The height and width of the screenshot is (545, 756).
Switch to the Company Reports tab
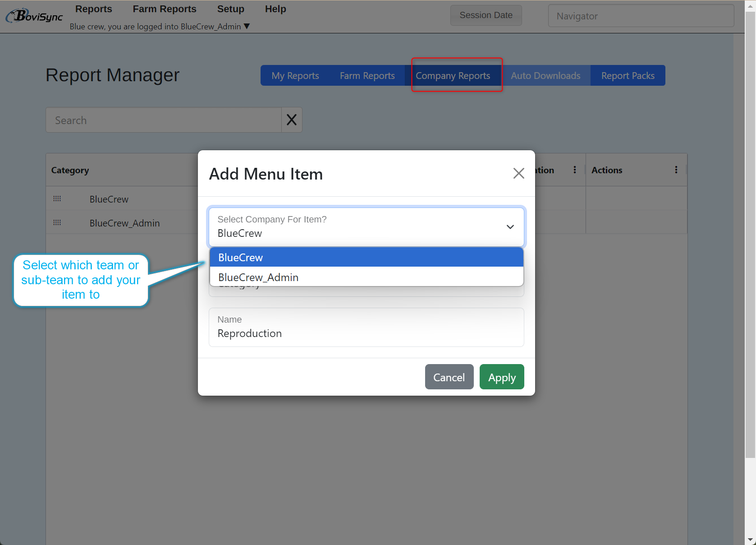click(453, 75)
